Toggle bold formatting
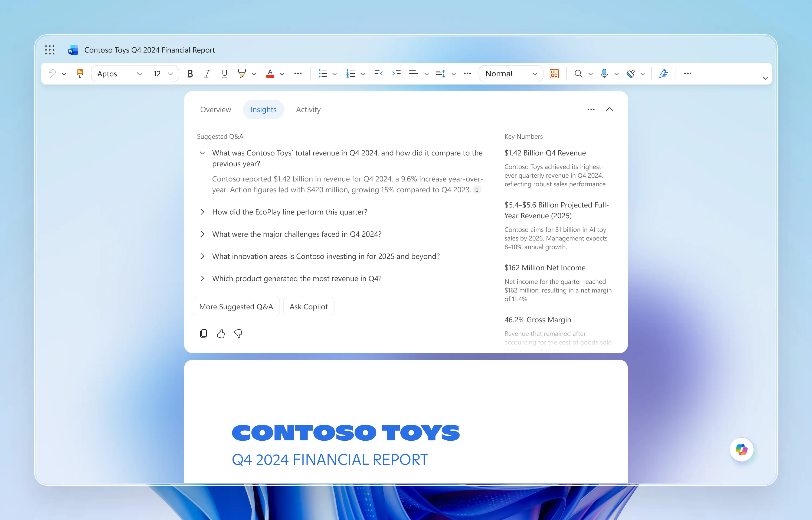 tap(190, 74)
